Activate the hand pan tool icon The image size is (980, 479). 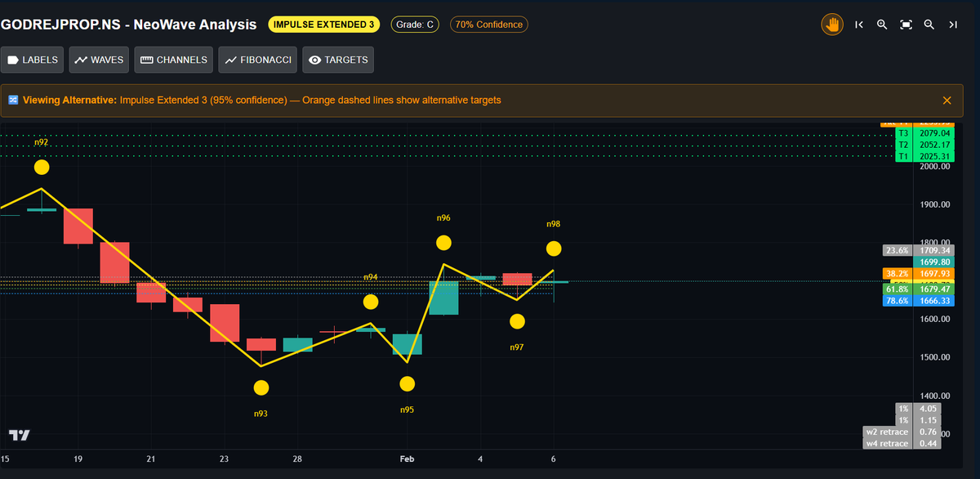tap(832, 25)
